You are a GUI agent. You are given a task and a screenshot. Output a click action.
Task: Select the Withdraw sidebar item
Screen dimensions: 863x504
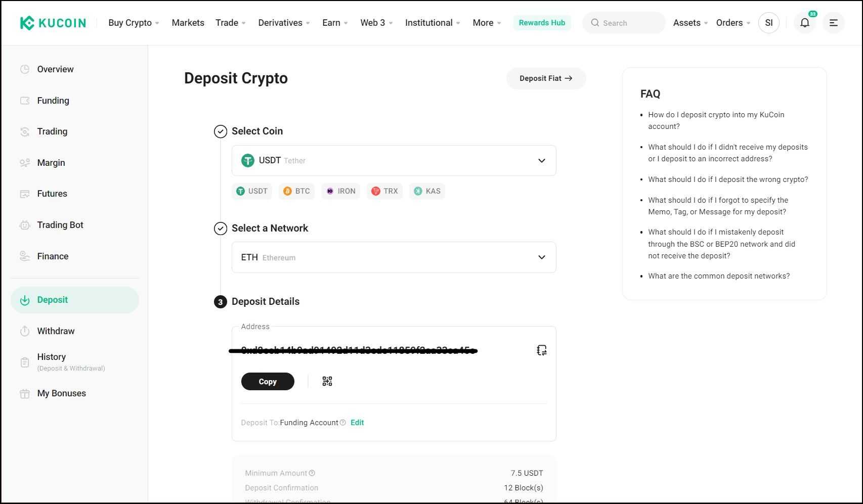coord(56,331)
